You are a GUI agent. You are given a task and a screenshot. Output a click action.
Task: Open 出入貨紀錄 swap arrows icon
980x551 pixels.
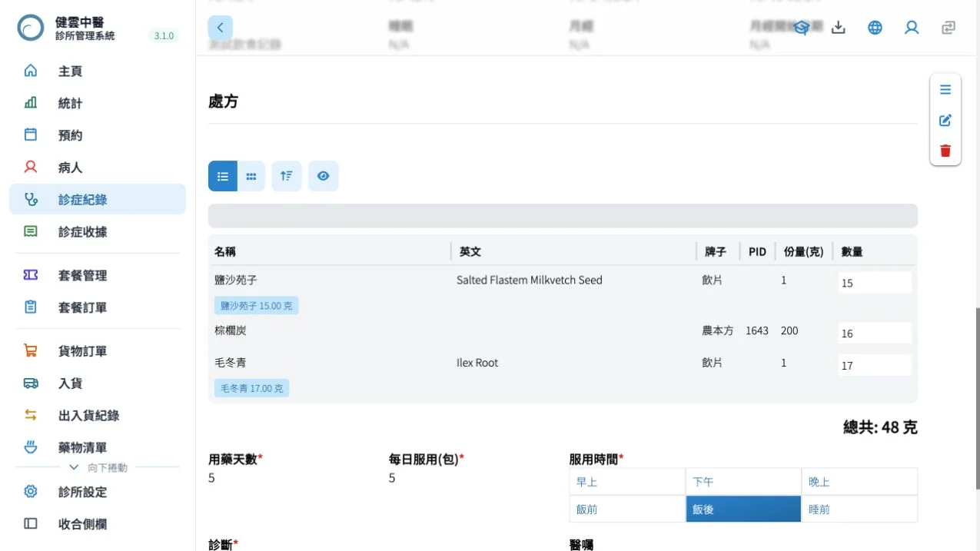(31, 415)
